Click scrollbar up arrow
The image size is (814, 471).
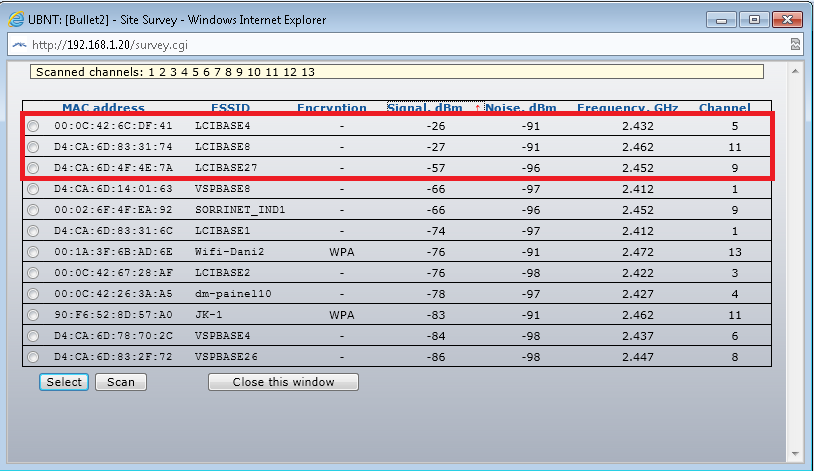click(x=795, y=71)
